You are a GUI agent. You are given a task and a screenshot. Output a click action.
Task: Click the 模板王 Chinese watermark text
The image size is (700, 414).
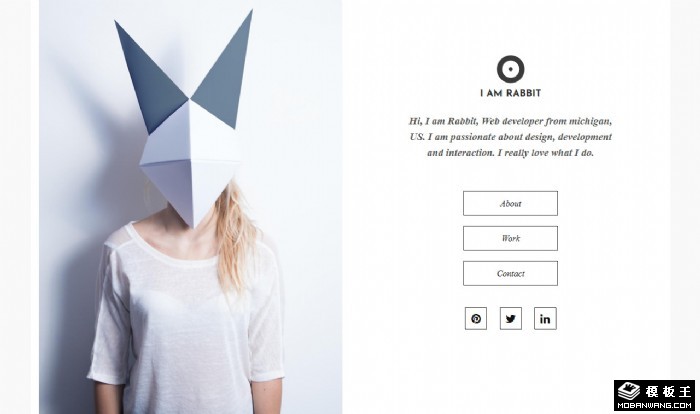click(x=668, y=392)
